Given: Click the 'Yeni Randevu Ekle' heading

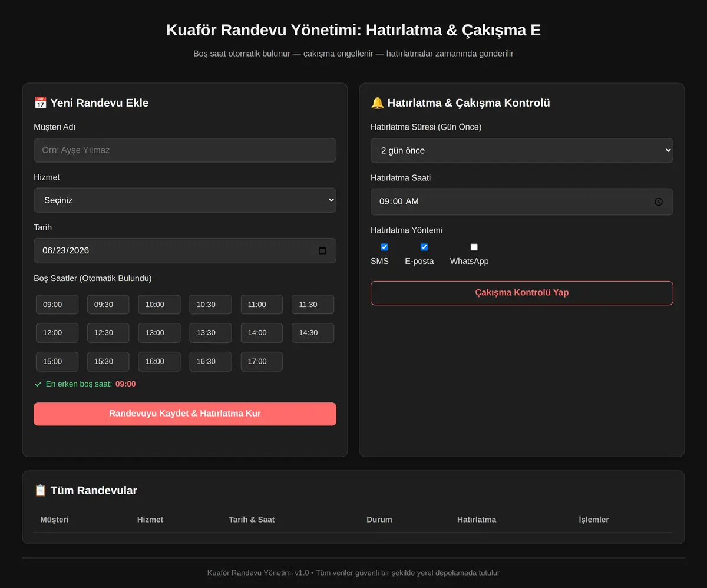Looking at the screenshot, I should (91, 103).
